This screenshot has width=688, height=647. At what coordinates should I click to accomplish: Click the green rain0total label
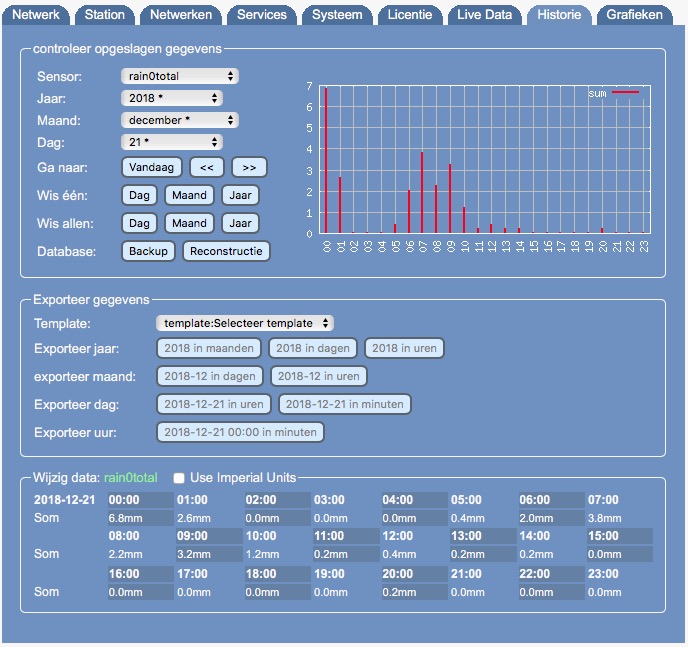tap(130, 478)
